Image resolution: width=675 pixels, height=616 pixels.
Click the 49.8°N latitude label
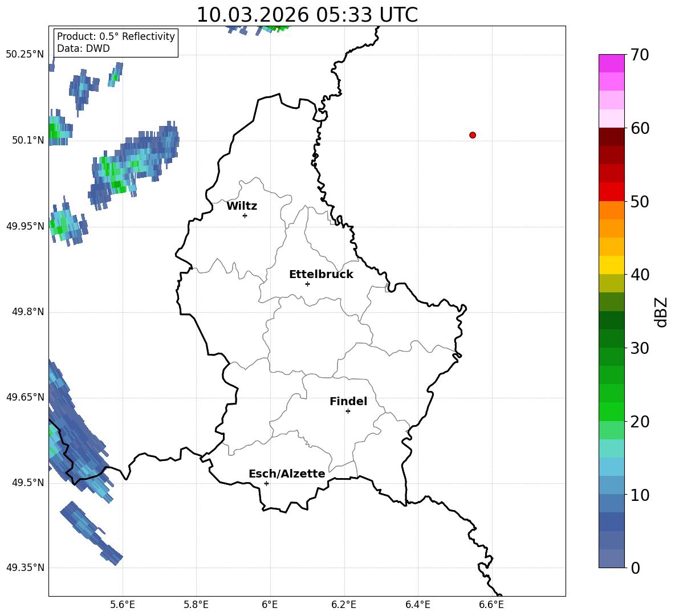(28, 312)
